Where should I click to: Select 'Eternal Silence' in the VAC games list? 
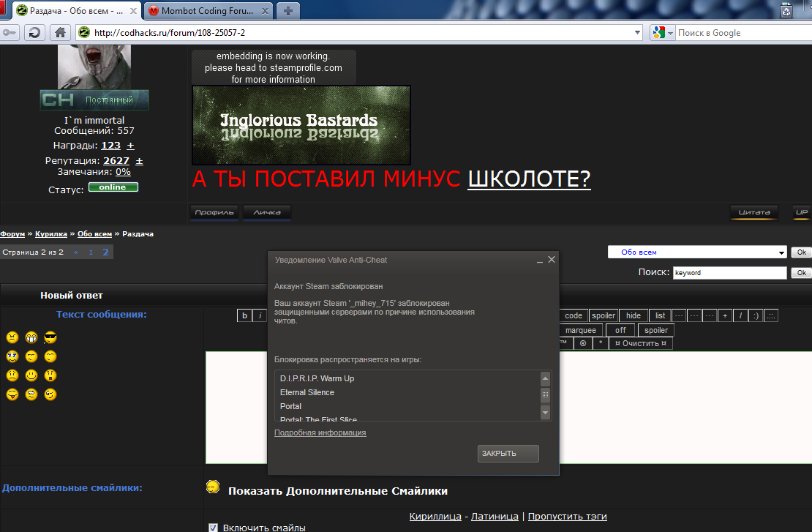(x=307, y=393)
